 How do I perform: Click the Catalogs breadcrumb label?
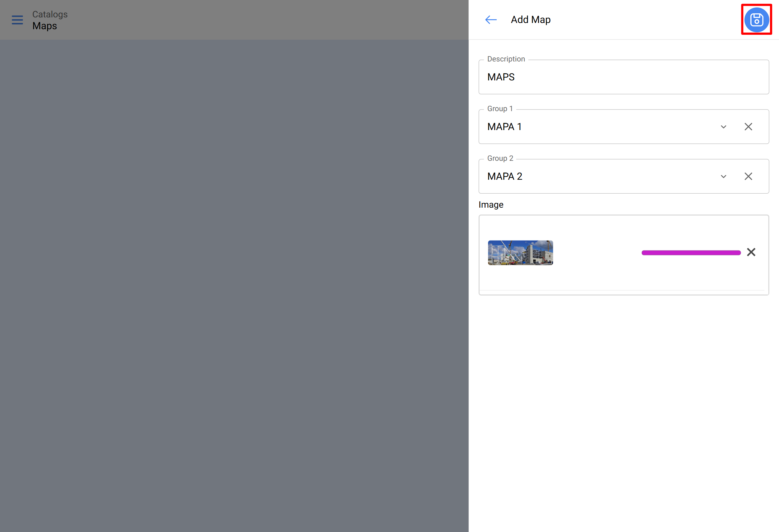50,14
